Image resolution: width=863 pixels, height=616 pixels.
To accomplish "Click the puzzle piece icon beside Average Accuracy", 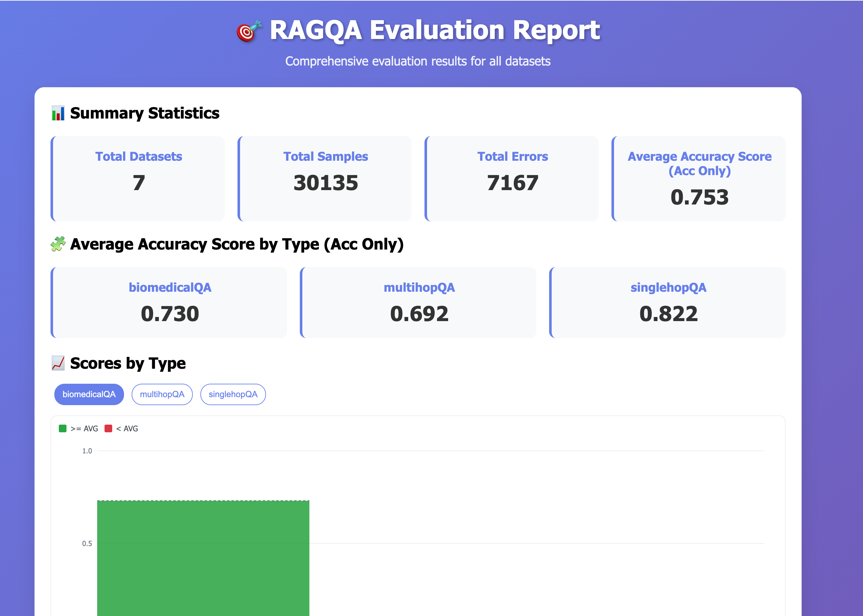I will [58, 244].
